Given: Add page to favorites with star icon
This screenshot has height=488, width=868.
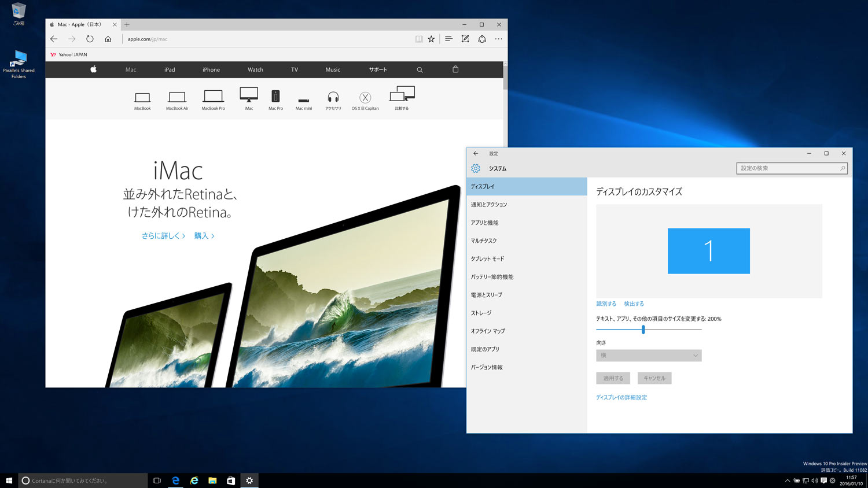Looking at the screenshot, I should click(x=431, y=39).
